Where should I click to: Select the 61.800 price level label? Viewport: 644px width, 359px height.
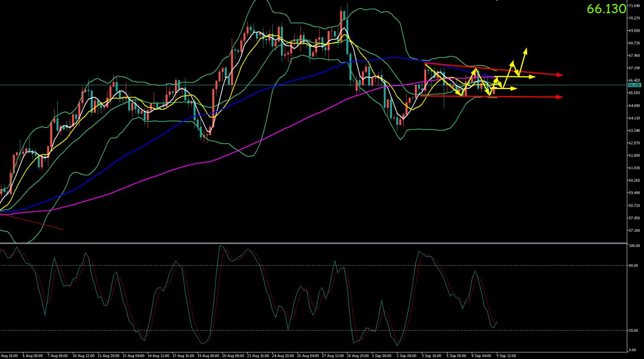[x=634, y=156]
